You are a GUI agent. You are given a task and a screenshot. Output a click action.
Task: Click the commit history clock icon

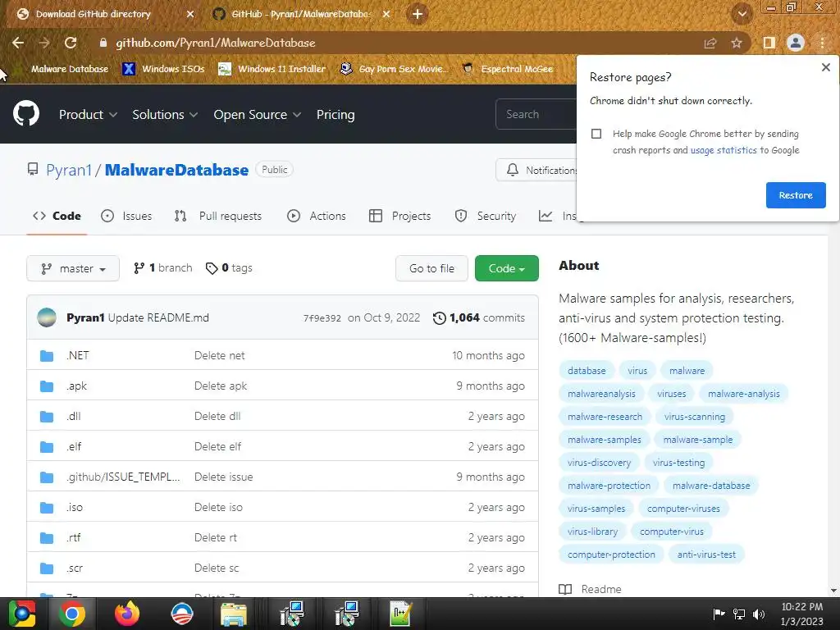pos(440,318)
